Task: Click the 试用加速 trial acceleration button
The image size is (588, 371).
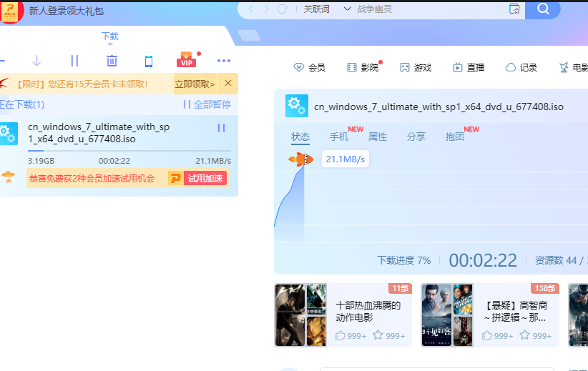Action: pos(205,178)
